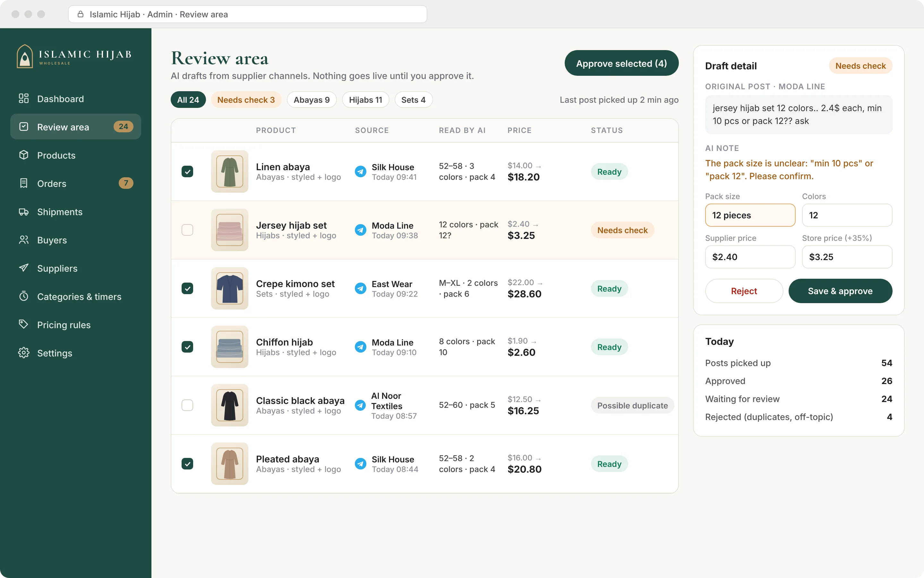Click the Orders badge showing 7
The height and width of the screenshot is (578, 924).
click(x=126, y=183)
